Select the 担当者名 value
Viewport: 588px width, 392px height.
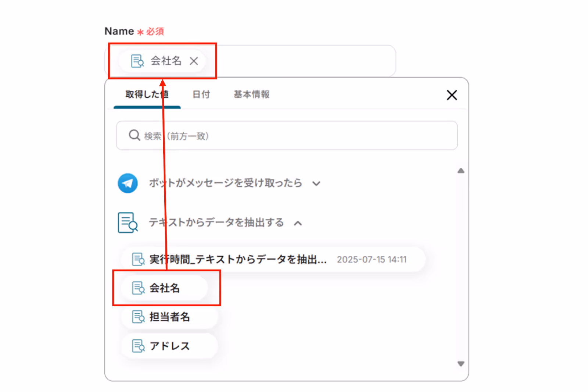169,317
